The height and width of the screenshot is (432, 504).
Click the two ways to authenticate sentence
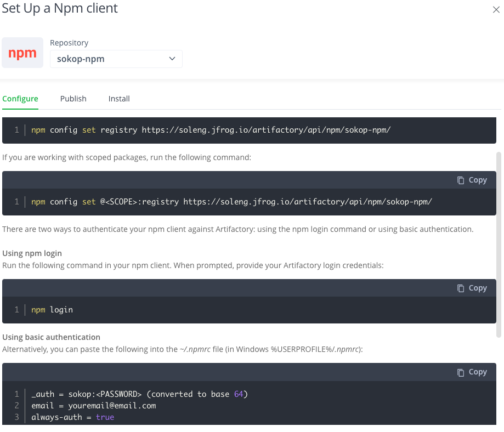pyautogui.click(x=238, y=229)
